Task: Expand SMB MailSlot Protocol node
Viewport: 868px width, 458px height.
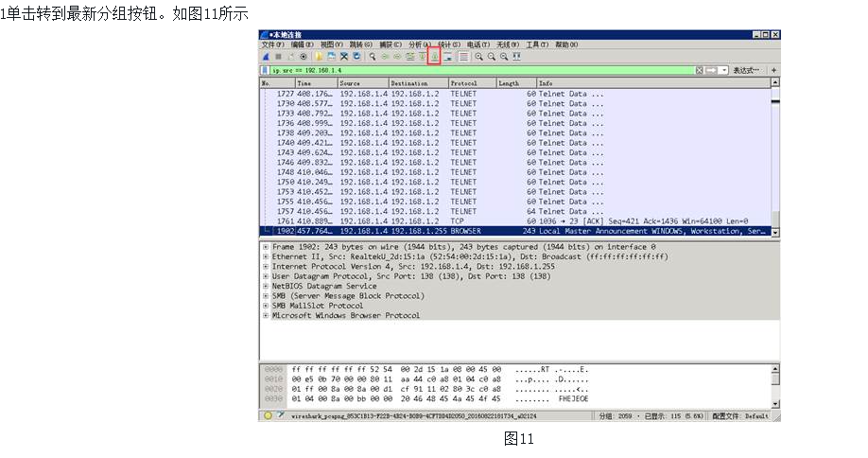Action: tap(266, 306)
